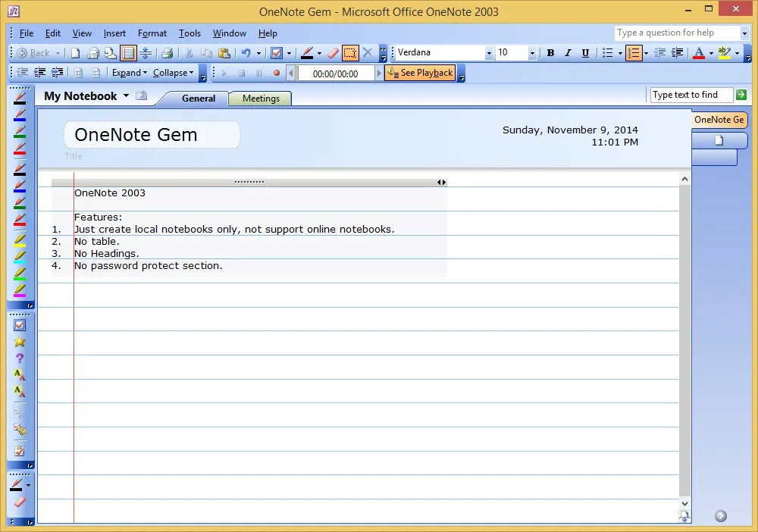The image size is (758, 532).
Task: Select the OneNote Ge page tab
Action: [x=719, y=120]
